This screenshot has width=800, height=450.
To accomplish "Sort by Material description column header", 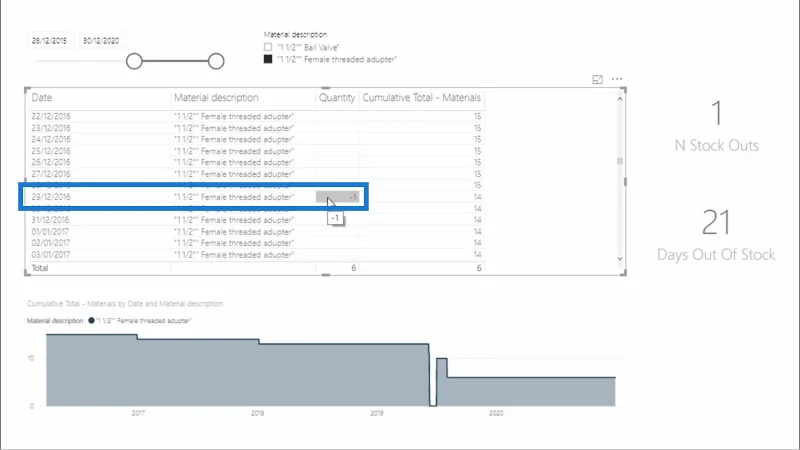I will point(216,97).
